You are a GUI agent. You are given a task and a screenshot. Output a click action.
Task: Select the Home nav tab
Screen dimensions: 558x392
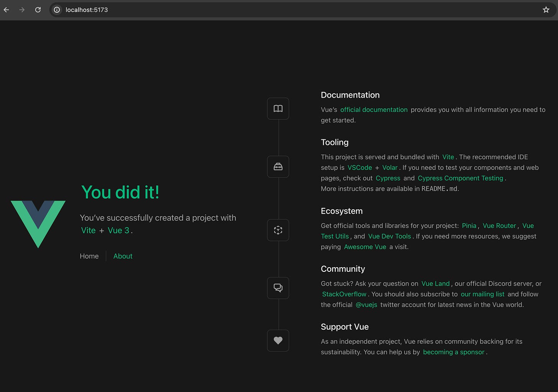[89, 256]
